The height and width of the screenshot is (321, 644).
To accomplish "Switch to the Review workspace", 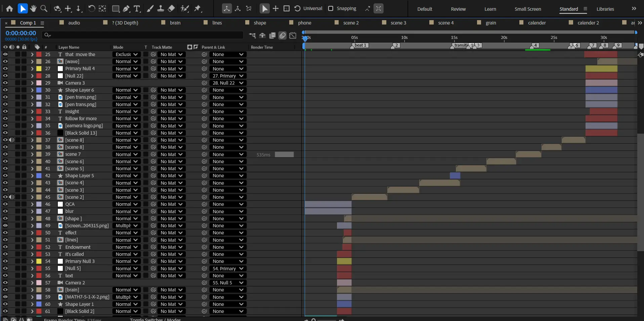I will 458,9.
